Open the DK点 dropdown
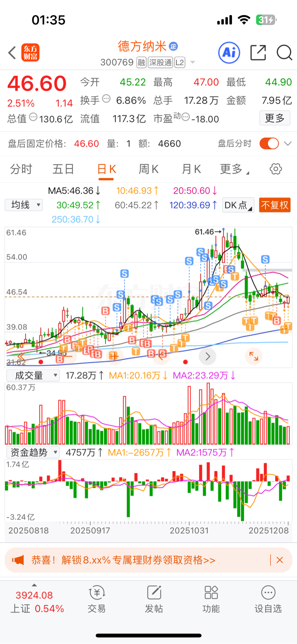 238,205
